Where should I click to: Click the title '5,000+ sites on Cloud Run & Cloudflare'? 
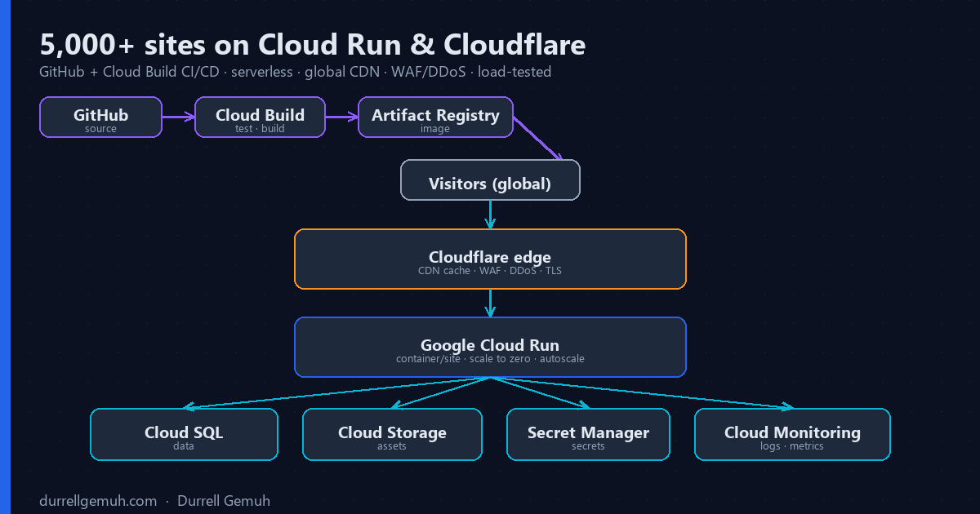tap(312, 45)
